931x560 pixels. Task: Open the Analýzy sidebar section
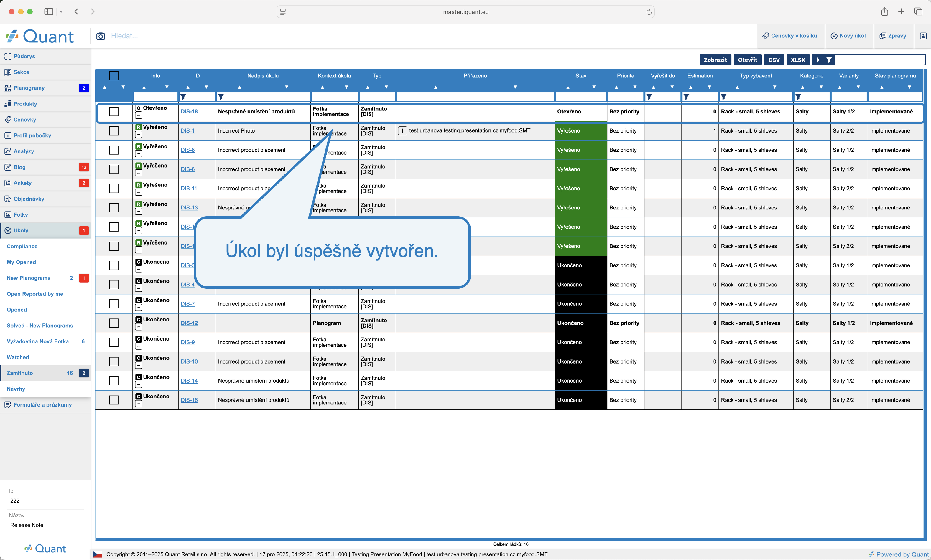[45, 151]
